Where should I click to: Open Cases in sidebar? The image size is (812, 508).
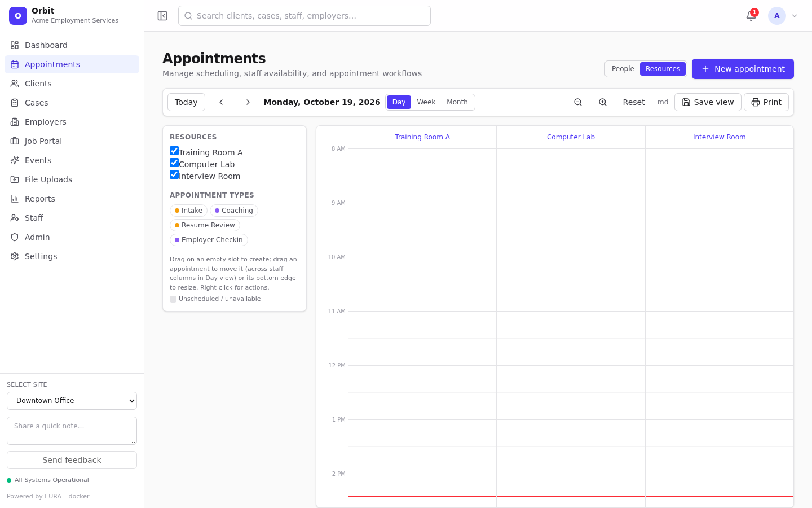(x=72, y=103)
